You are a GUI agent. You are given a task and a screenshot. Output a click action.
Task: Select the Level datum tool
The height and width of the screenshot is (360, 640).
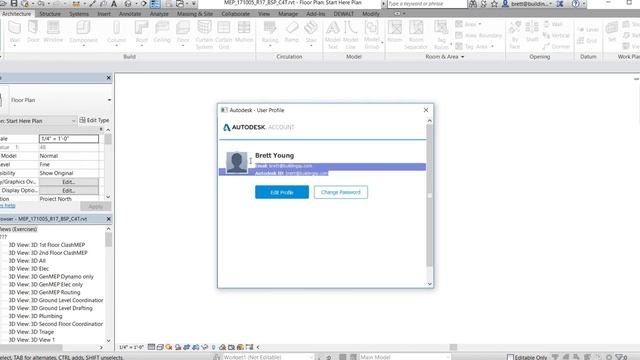point(588,29)
